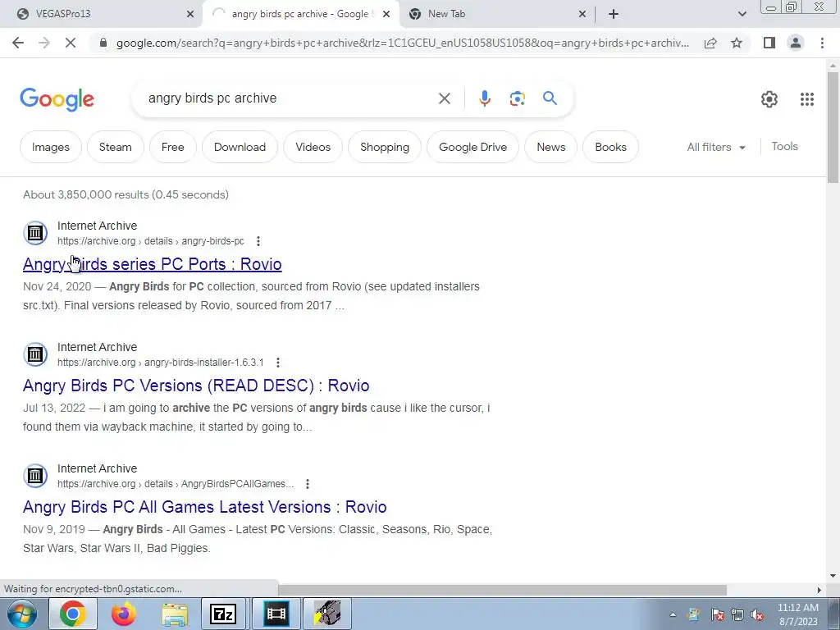Filter results by Shopping
This screenshot has width=840, height=630.
click(385, 147)
